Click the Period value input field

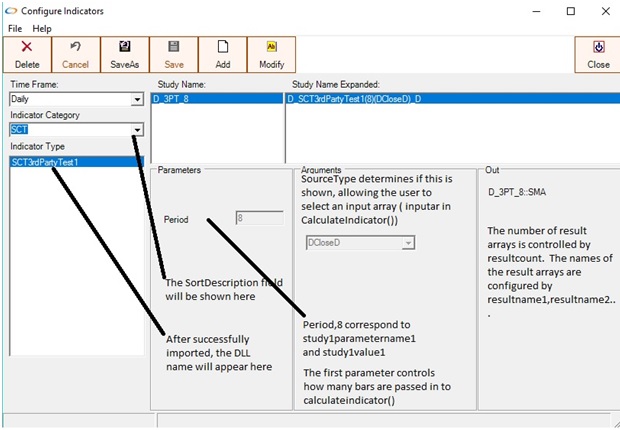coord(259,218)
